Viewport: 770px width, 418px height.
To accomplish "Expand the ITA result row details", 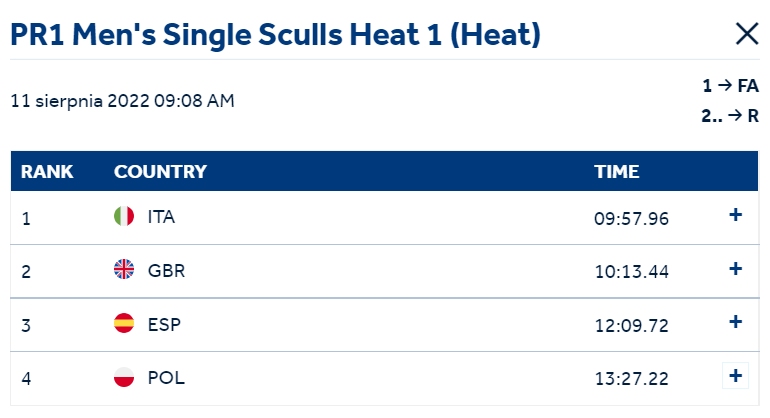I will [735, 215].
